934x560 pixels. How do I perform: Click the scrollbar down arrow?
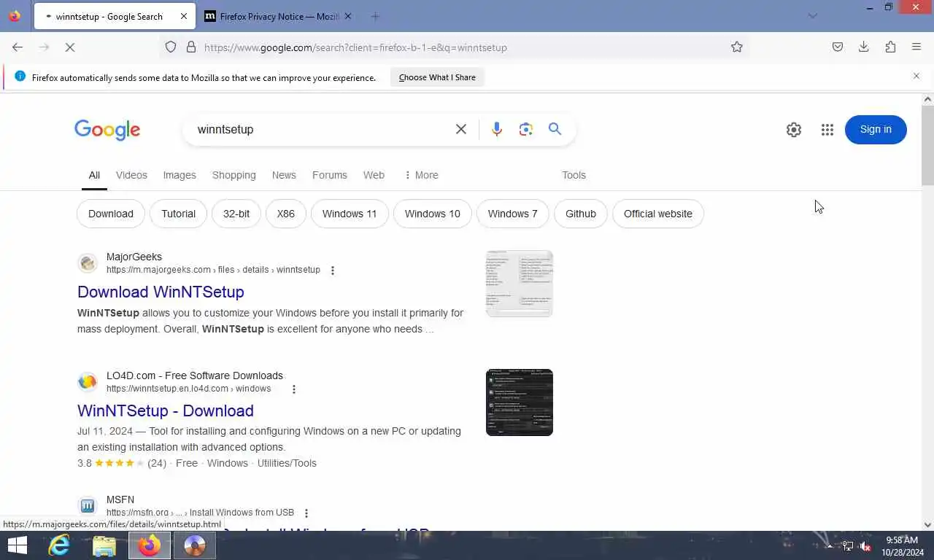pos(927,524)
